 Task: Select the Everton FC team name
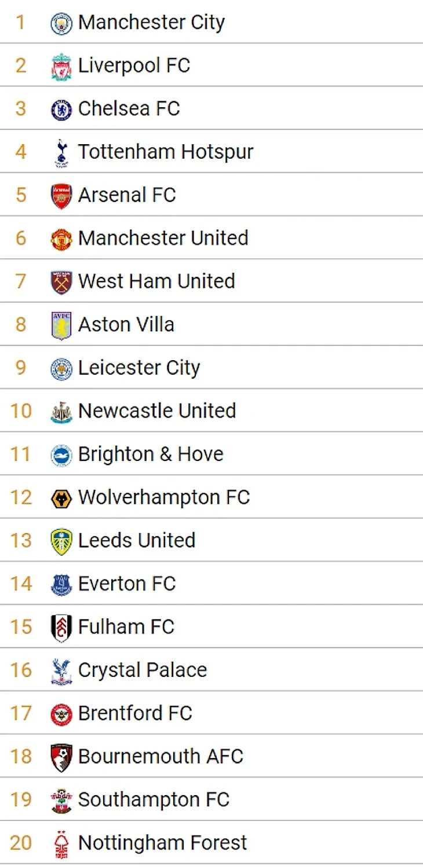coord(127,584)
